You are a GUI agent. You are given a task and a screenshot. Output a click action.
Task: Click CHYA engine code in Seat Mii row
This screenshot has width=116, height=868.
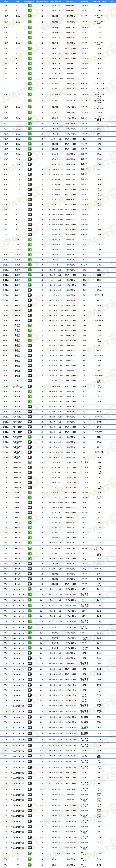pyautogui.click(x=99, y=245)
